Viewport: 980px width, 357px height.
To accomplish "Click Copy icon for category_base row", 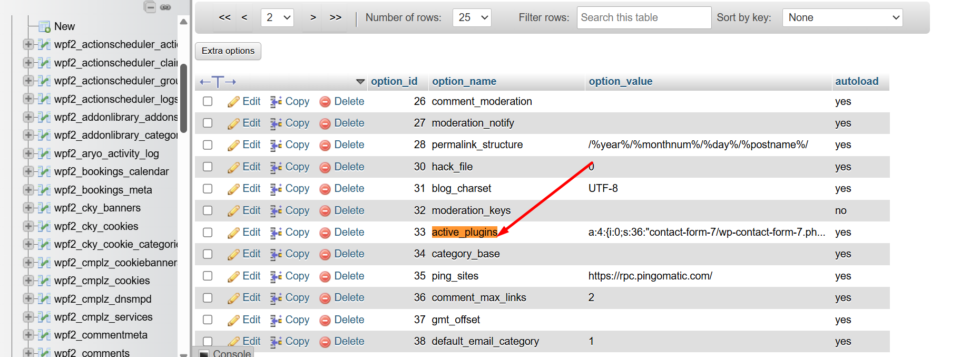I will pyautogui.click(x=276, y=254).
